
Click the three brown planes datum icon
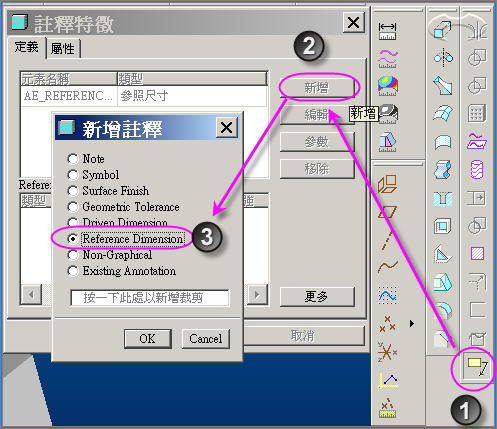(387, 184)
